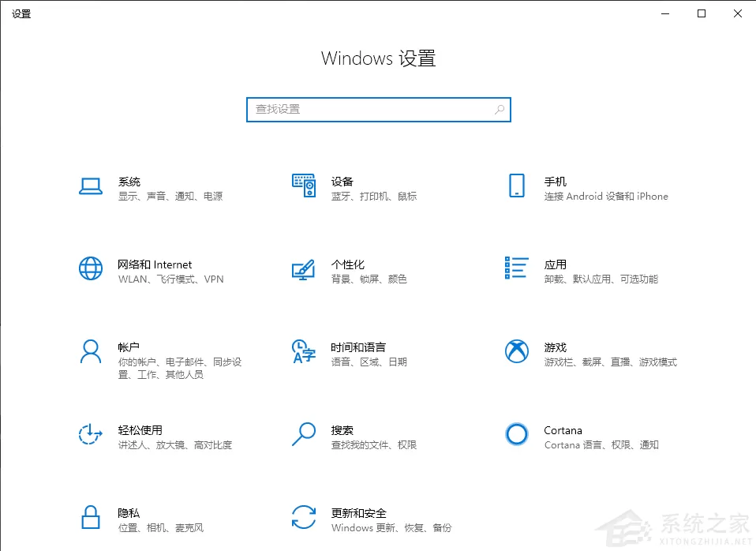The height and width of the screenshot is (551, 756).
Task: Go to the 帐户 title
Action: [x=129, y=347]
